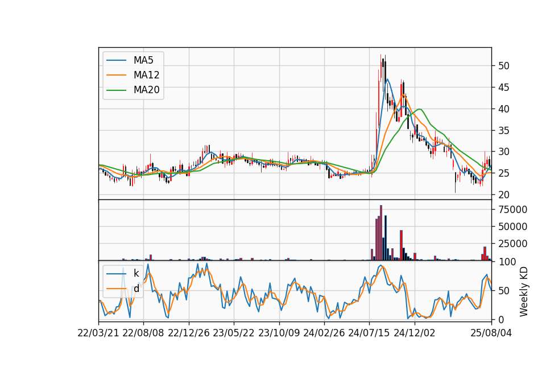Click the volume axis value 75000
The height and width of the screenshot is (392, 546).
pyautogui.click(x=512, y=210)
